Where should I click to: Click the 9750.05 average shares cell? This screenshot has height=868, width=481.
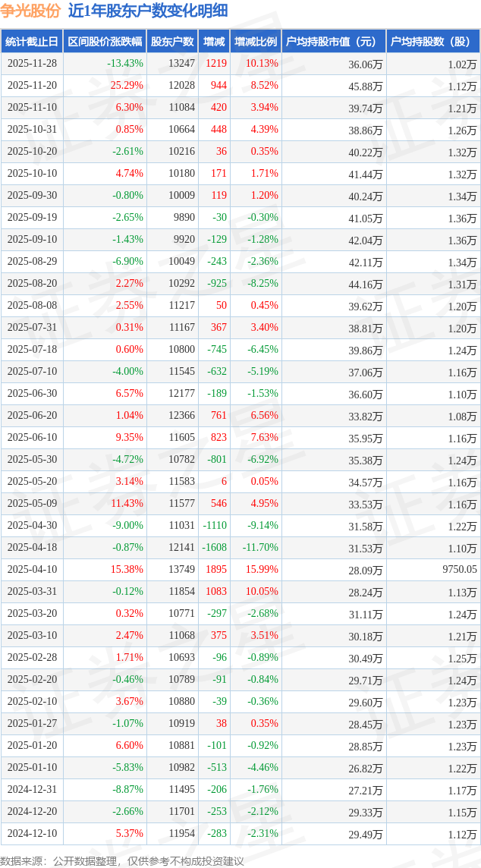[x=455, y=569]
